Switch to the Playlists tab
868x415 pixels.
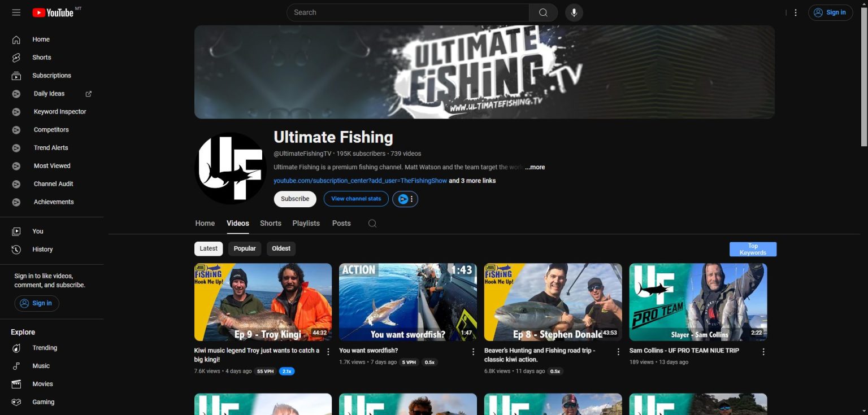click(x=306, y=224)
